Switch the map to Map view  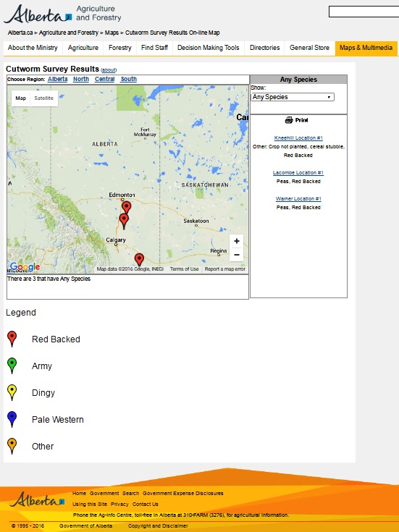coord(21,98)
